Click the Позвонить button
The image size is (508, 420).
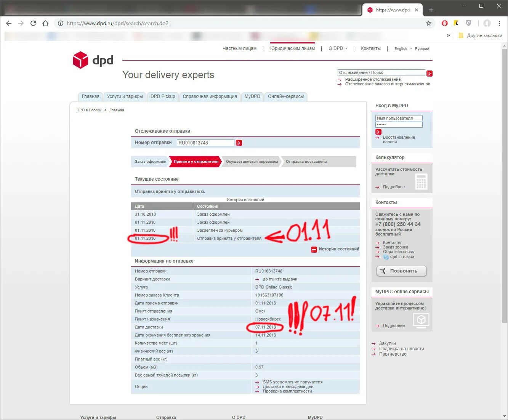[402, 271]
